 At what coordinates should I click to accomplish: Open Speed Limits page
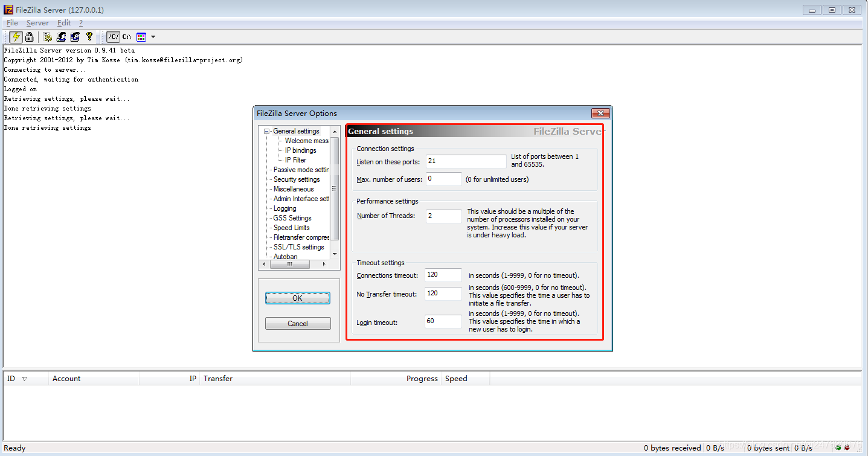[291, 228]
